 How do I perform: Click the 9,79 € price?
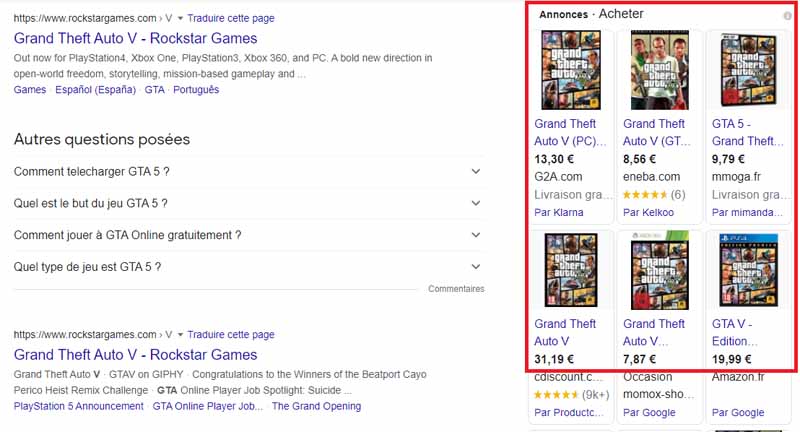pyautogui.click(x=728, y=159)
